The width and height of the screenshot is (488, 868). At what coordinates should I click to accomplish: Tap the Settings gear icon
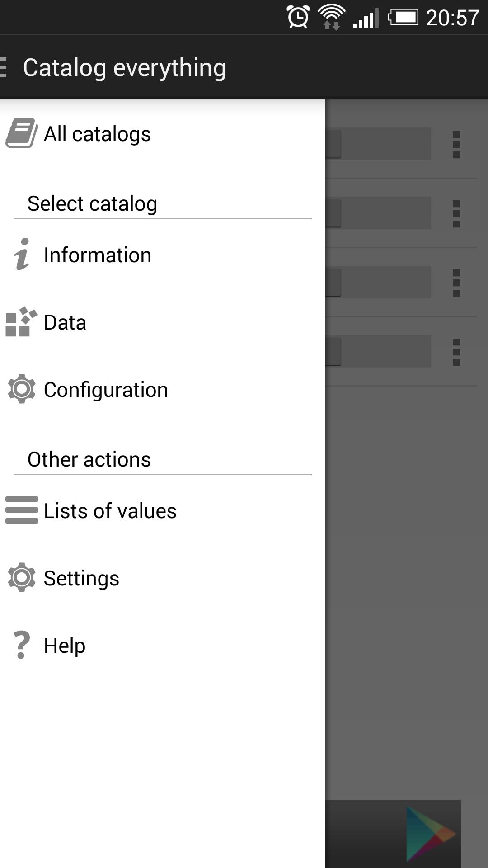pos(21,577)
